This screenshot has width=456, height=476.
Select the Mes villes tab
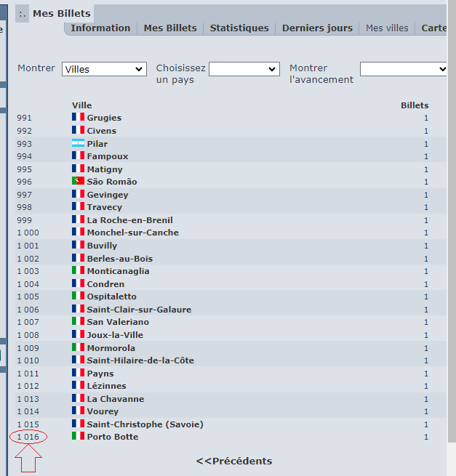pyautogui.click(x=387, y=28)
